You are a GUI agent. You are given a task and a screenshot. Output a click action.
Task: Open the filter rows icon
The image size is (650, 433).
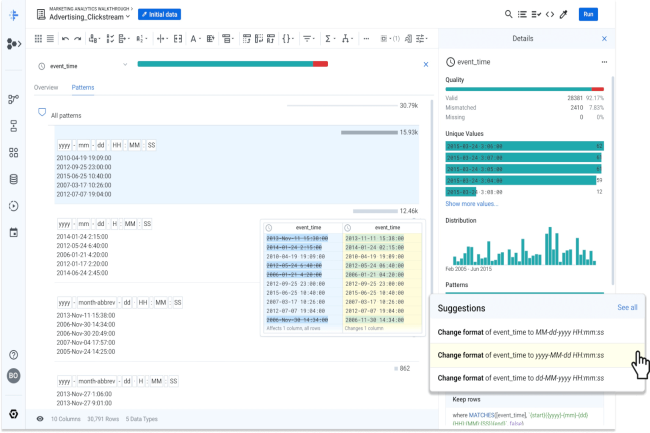(308, 39)
